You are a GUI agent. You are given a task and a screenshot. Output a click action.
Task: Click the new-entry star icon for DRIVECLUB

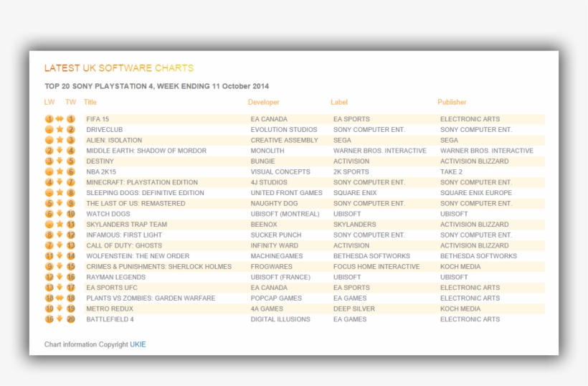tap(60, 129)
